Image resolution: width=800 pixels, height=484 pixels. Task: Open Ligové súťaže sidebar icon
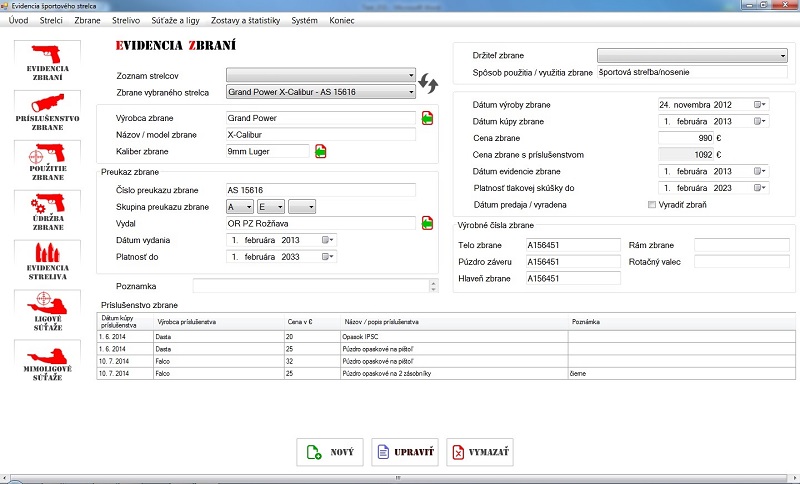tap(47, 311)
